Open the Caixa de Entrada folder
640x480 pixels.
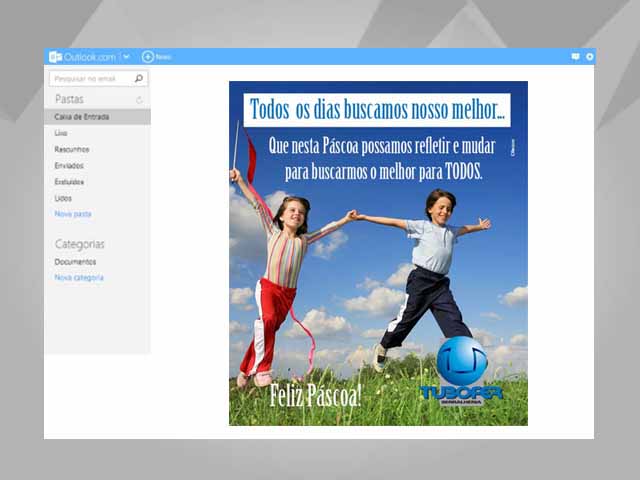97,117
